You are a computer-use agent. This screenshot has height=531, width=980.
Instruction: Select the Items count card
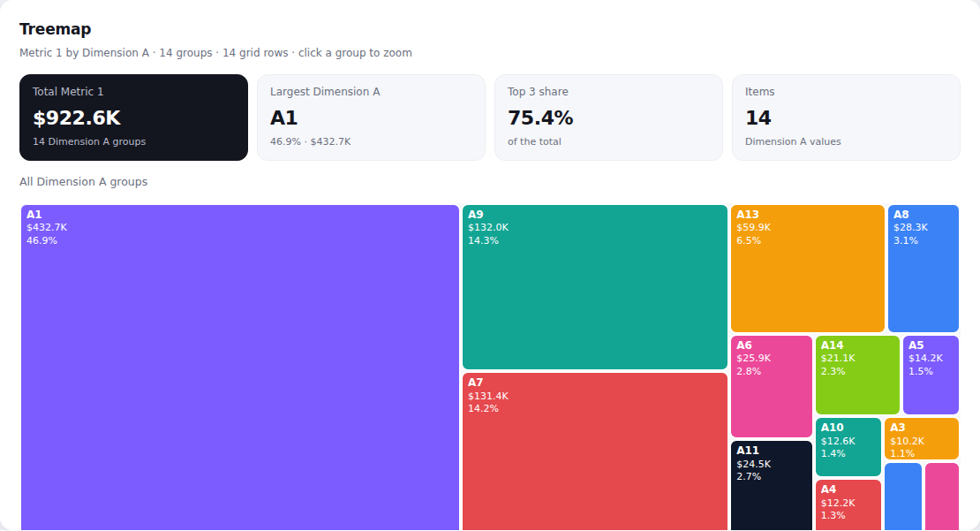coord(847,118)
